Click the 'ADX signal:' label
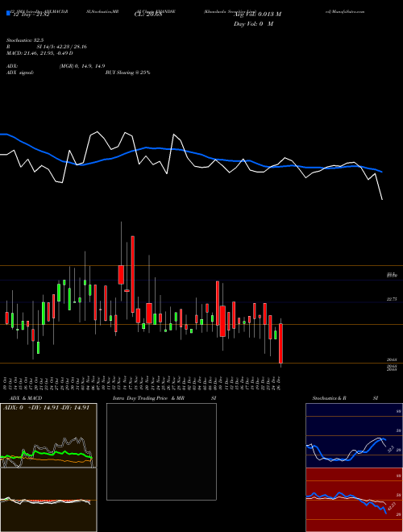403x532 pixels. coord(20,73)
